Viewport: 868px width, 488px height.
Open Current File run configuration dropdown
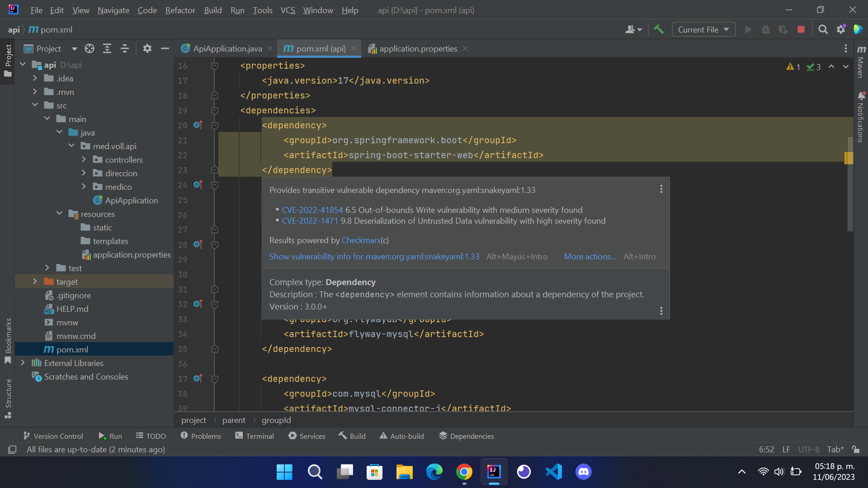[x=703, y=29]
